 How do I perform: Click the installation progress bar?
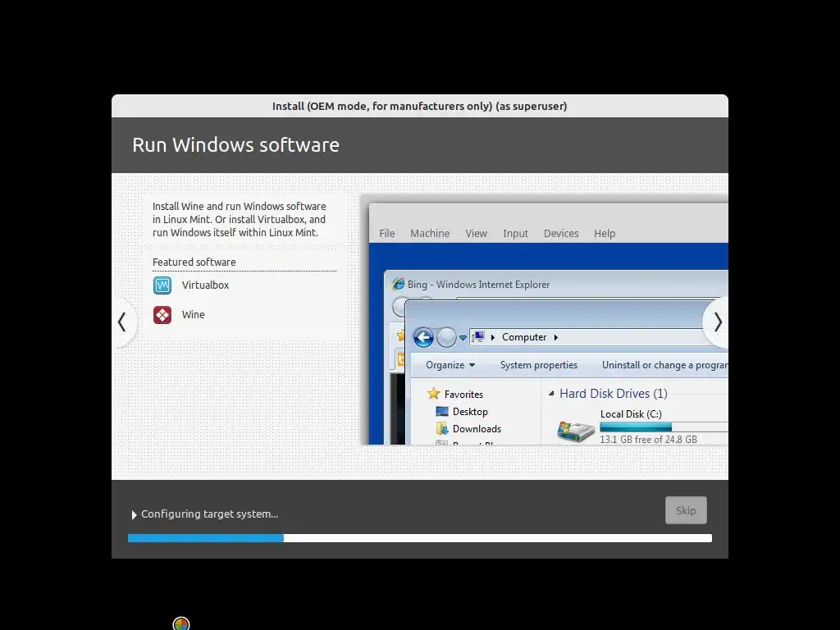pyautogui.click(x=420, y=538)
